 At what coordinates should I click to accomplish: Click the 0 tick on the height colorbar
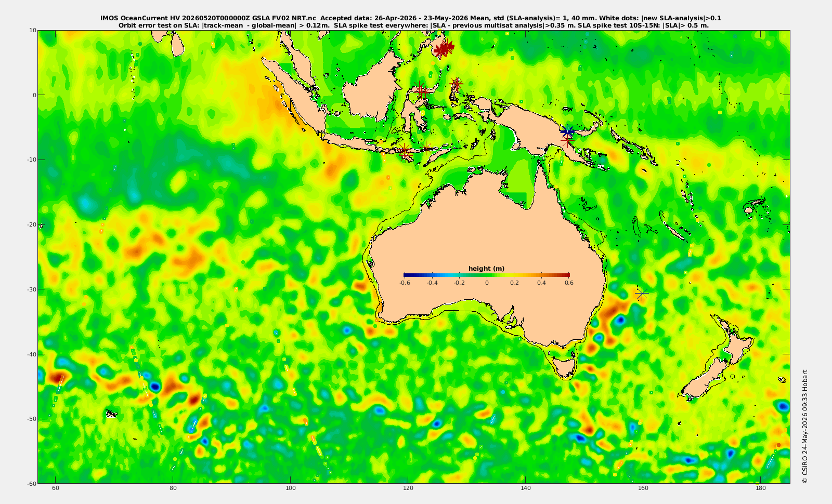pyautogui.click(x=487, y=283)
